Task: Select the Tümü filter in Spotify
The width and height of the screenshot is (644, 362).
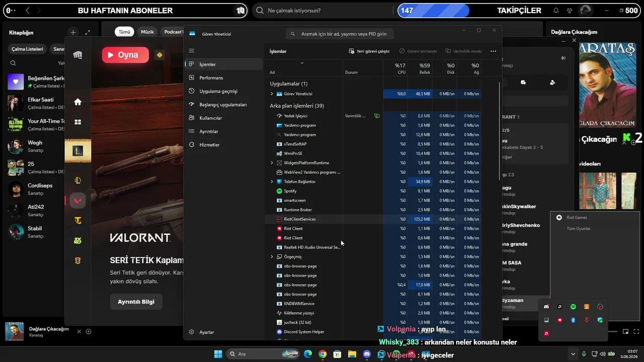Action: click(124, 32)
